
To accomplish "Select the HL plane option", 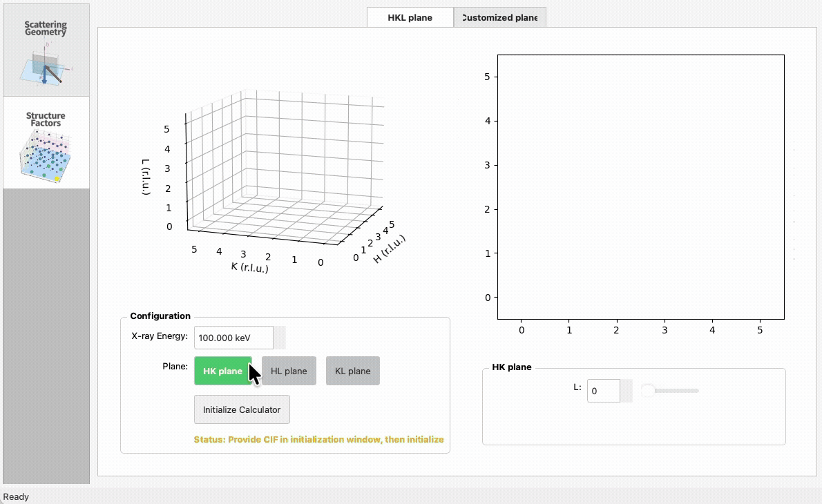I will pyautogui.click(x=288, y=371).
